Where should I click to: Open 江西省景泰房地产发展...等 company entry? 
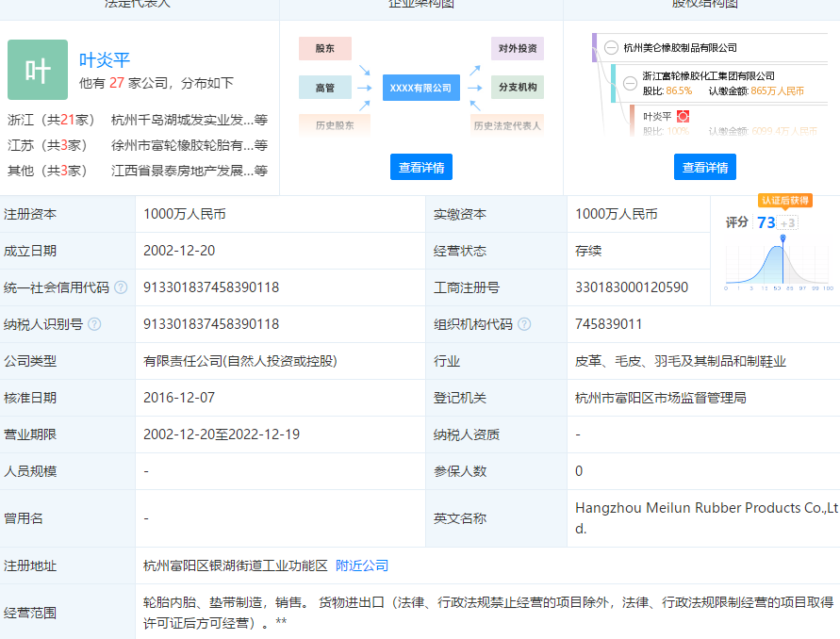(189, 171)
